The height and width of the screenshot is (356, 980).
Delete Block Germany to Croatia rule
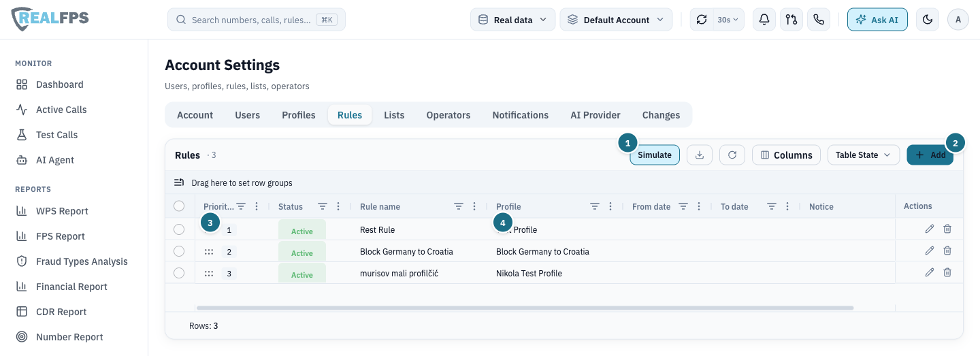[x=947, y=251]
